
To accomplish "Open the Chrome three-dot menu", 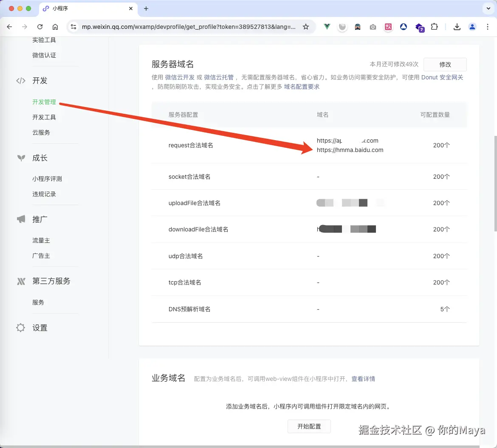I will (x=488, y=27).
